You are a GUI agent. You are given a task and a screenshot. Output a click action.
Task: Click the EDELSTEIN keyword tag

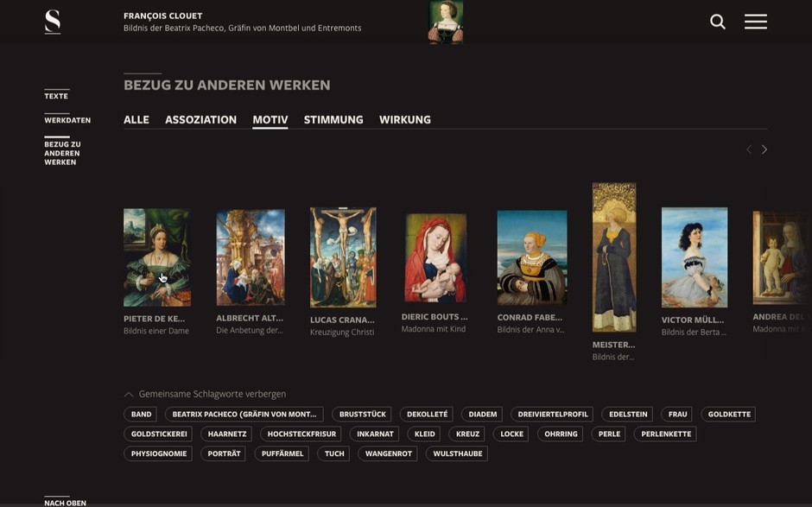tap(628, 415)
